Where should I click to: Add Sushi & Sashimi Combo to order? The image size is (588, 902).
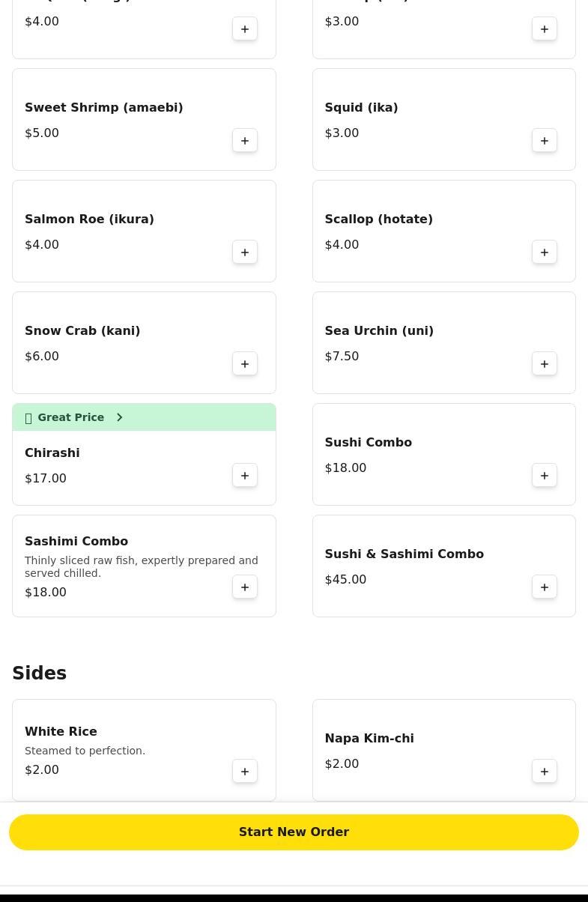(x=545, y=587)
